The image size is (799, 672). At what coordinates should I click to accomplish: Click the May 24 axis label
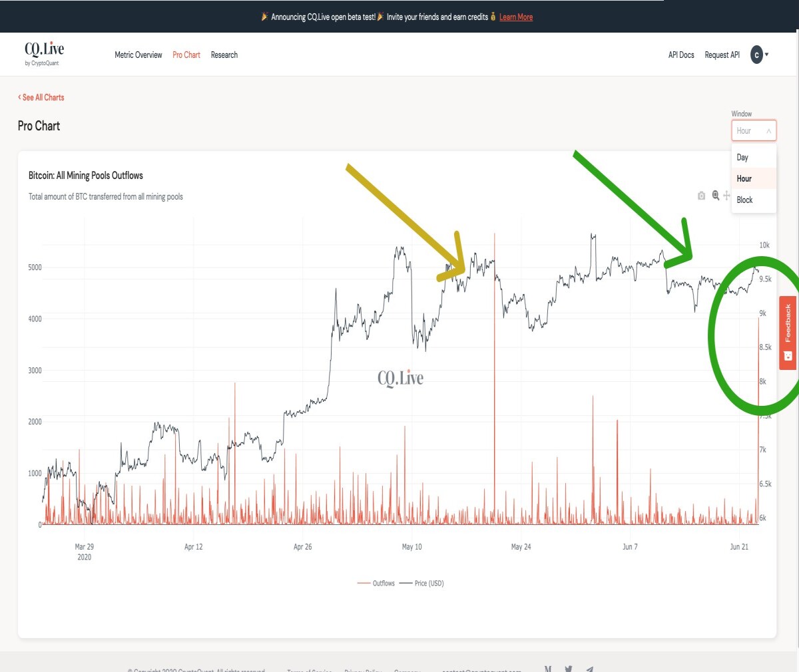point(521,547)
